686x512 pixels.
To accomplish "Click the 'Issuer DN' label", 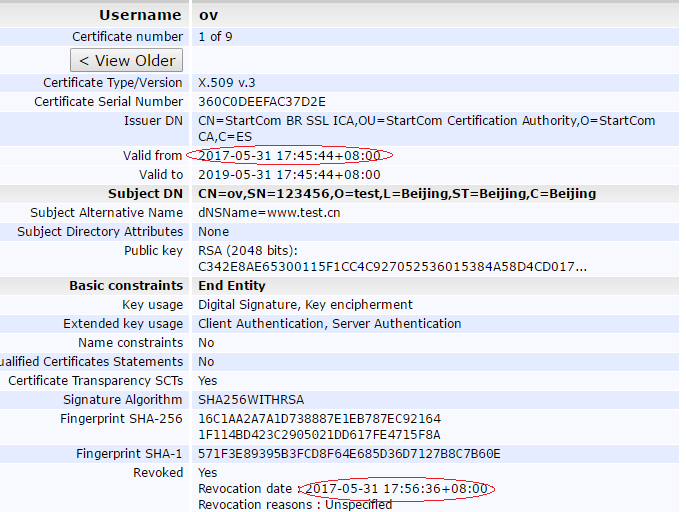I will (x=153, y=121).
